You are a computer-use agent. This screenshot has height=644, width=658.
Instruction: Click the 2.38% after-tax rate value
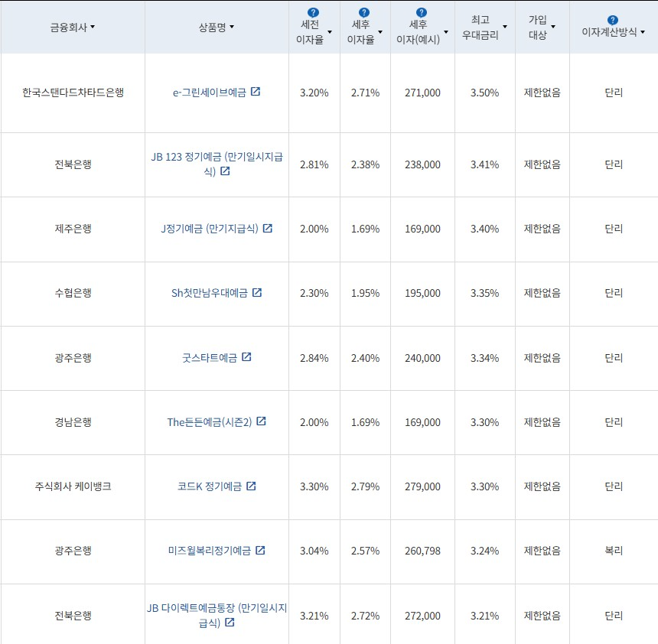[x=366, y=164]
